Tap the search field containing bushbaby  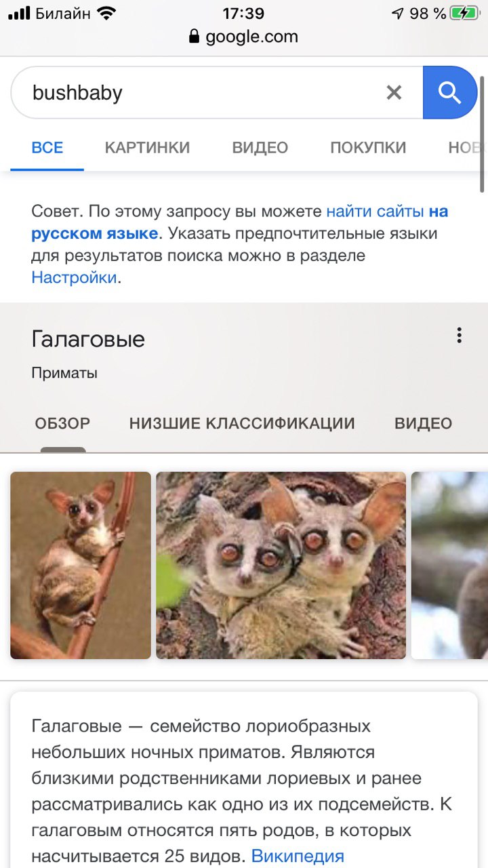click(197, 92)
